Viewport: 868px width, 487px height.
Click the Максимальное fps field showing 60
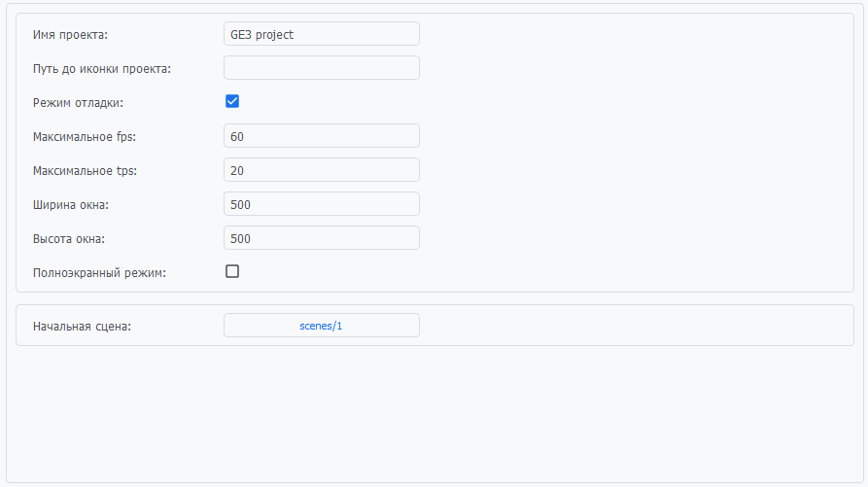pyautogui.click(x=321, y=136)
